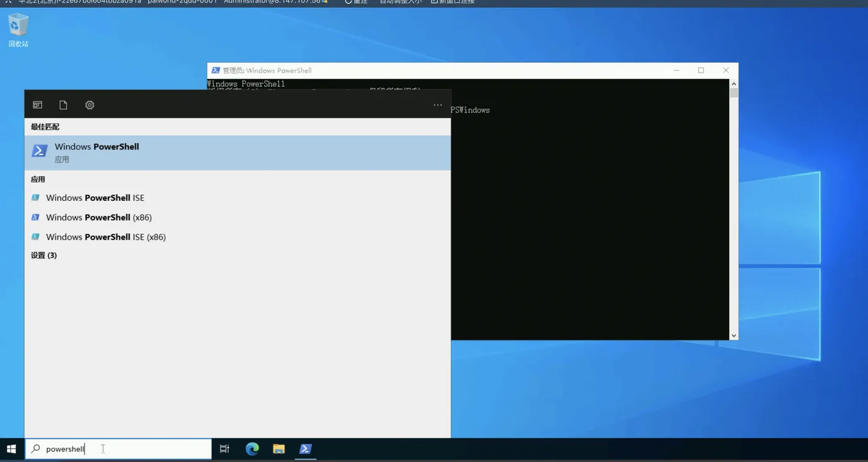Image resolution: width=868 pixels, height=462 pixels.
Task: Filter search results by settings gear
Action: (89, 105)
